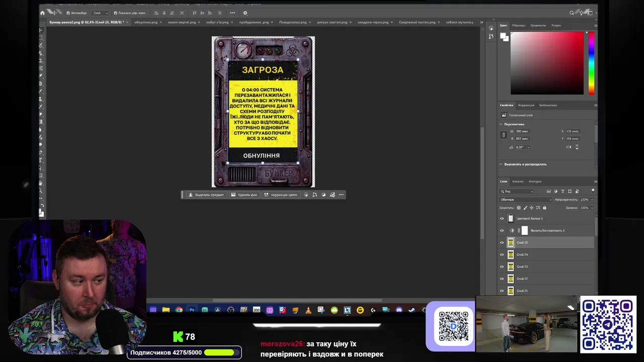Switch to the ожилі мертві.png tab

click(182, 22)
